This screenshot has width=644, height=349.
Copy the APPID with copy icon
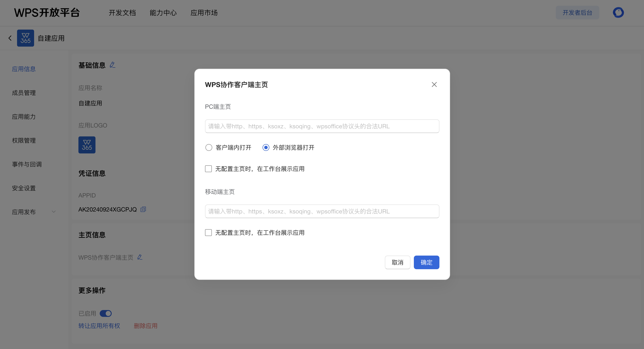[x=143, y=209]
